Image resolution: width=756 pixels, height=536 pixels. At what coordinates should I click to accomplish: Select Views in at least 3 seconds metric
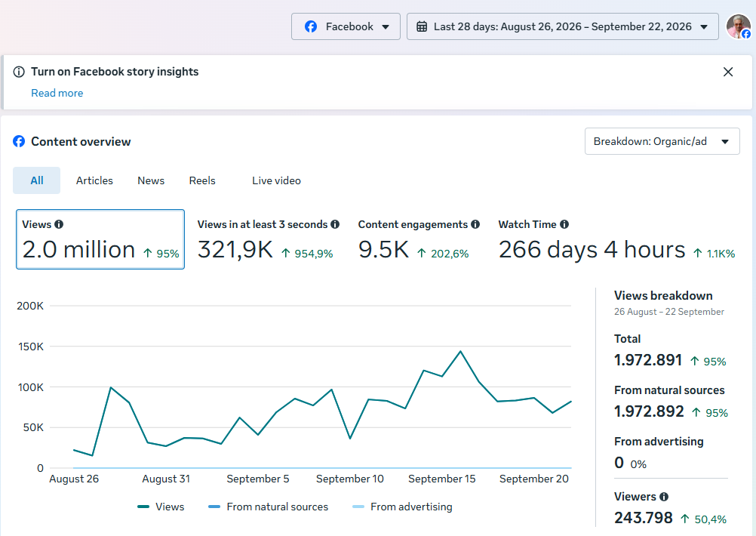click(x=268, y=239)
